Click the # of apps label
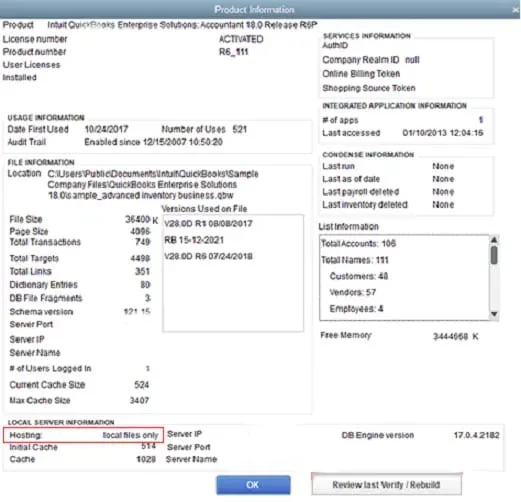Screen dimensions: 521x502 click(340, 120)
